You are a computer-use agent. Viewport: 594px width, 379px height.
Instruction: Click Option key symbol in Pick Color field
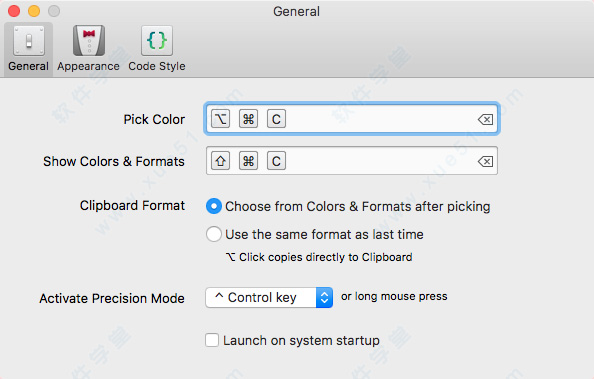click(220, 119)
